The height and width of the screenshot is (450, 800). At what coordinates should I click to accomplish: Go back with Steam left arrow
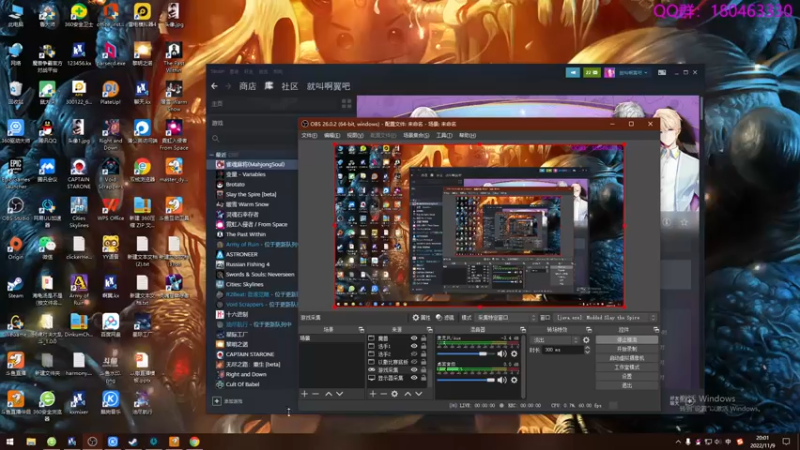pos(214,86)
